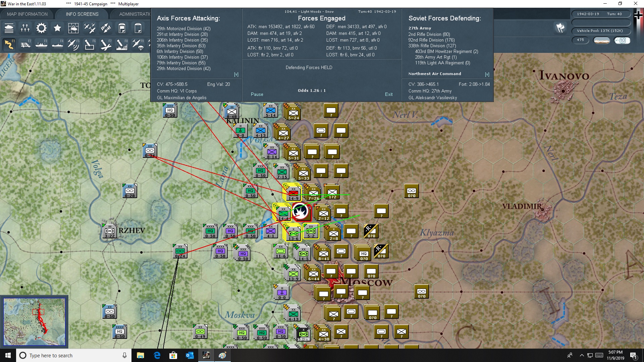The height and width of the screenshot is (362, 644).
Task: Open the losses screen crosses icon
Action: [25, 28]
